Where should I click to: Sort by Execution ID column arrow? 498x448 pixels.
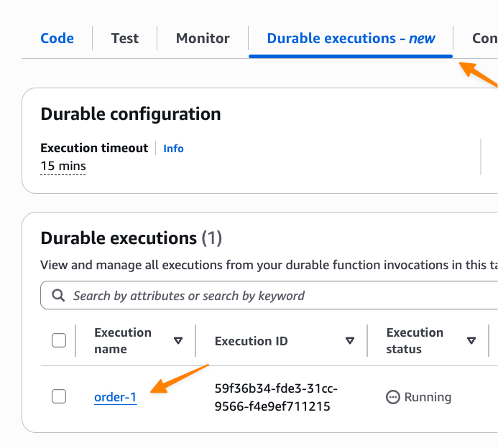pyautogui.click(x=350, y=341)
